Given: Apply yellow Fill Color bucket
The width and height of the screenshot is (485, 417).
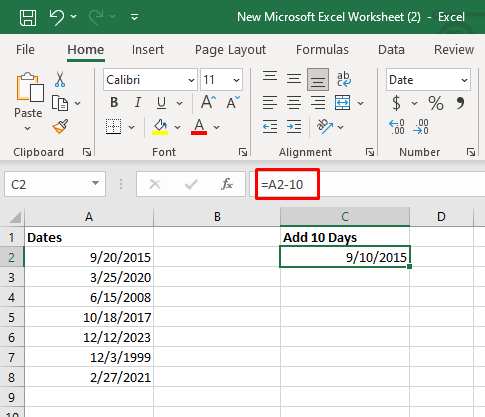Looking at the screenshot, I should pyautogui.click(x=160, y=127).
